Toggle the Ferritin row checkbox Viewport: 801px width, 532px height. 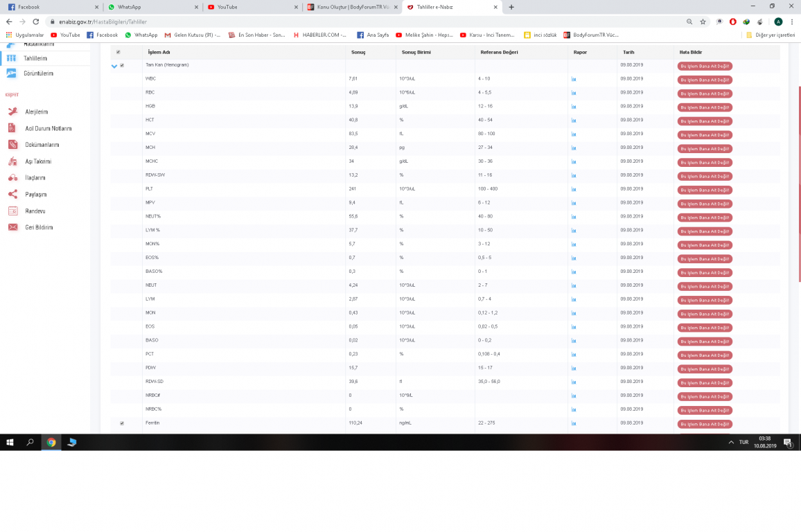click(x=122, y=423)
